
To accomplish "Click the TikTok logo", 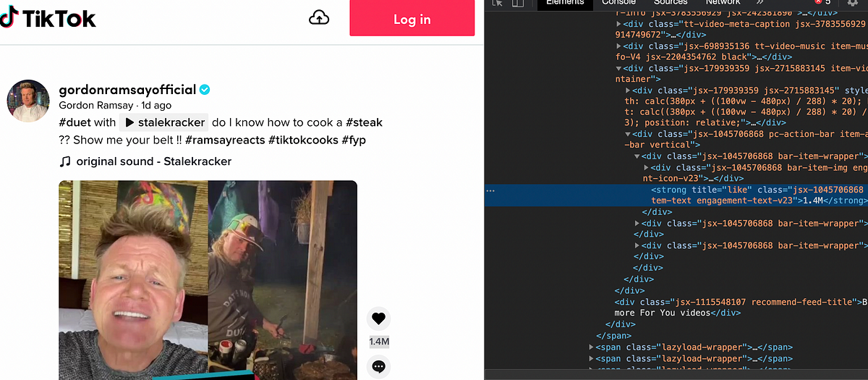I will (48, 19).
